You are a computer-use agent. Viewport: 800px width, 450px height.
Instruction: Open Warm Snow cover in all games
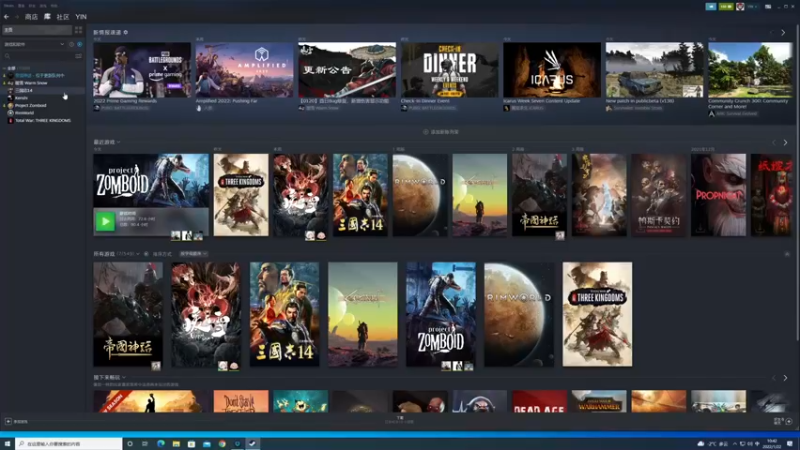pyautogui.click(x=206, y=314)
